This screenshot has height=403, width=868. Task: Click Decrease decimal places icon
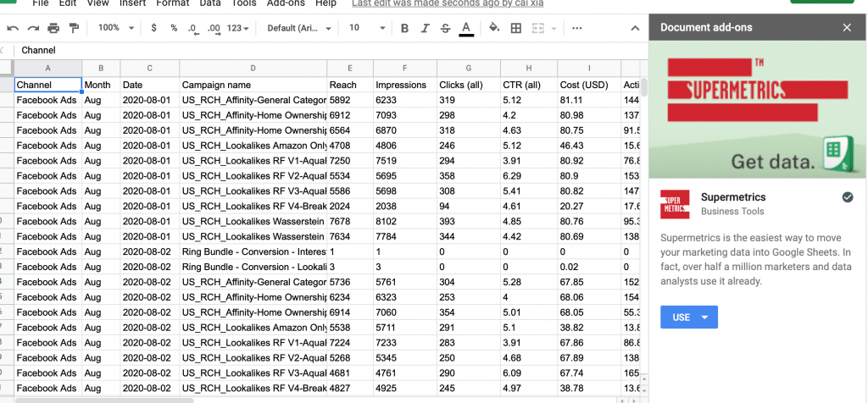tap(193, 29)
